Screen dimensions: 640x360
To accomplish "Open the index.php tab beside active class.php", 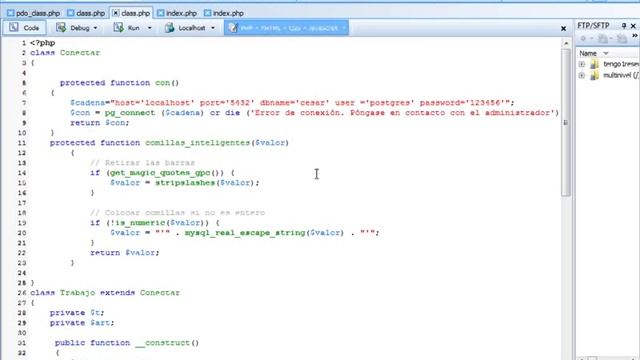I will tap(177, 13).
